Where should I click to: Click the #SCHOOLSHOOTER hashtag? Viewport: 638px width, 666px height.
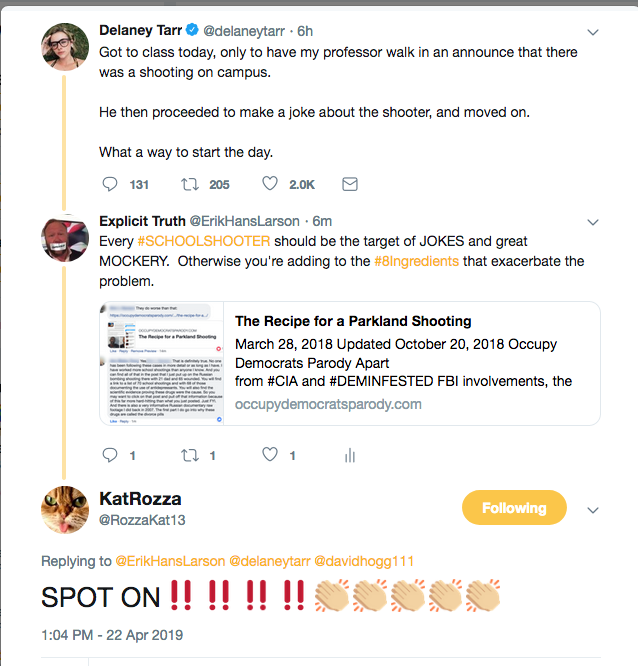(x=190, y=242)
